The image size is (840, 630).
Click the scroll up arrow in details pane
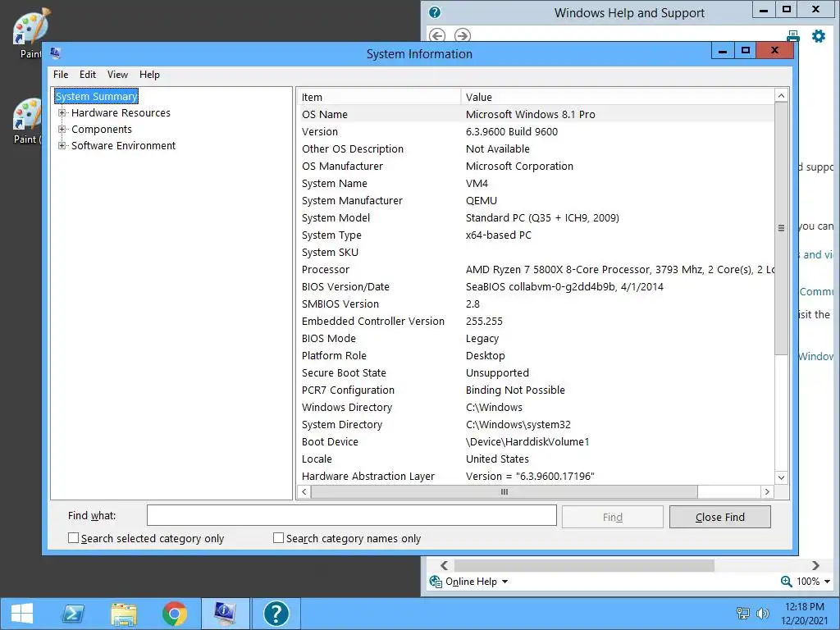[781, 96]
